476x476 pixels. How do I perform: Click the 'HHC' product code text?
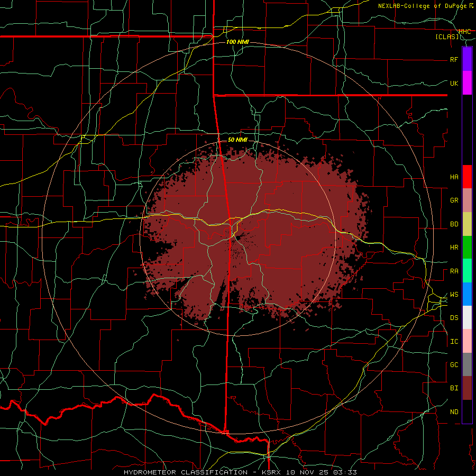click(465, 32)
